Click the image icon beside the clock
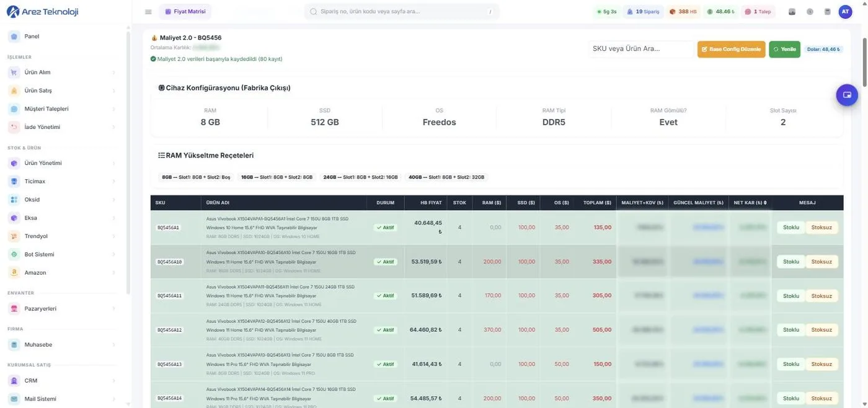Image resolution: width=868 pixels, height=408 pixels. click(x=792, y=12)
